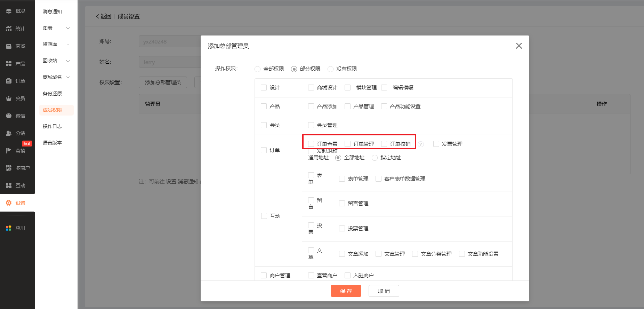This screenshot has width=644, height=309.
Task: Check the 产品添加 checkbox
Action: (311, 106)
